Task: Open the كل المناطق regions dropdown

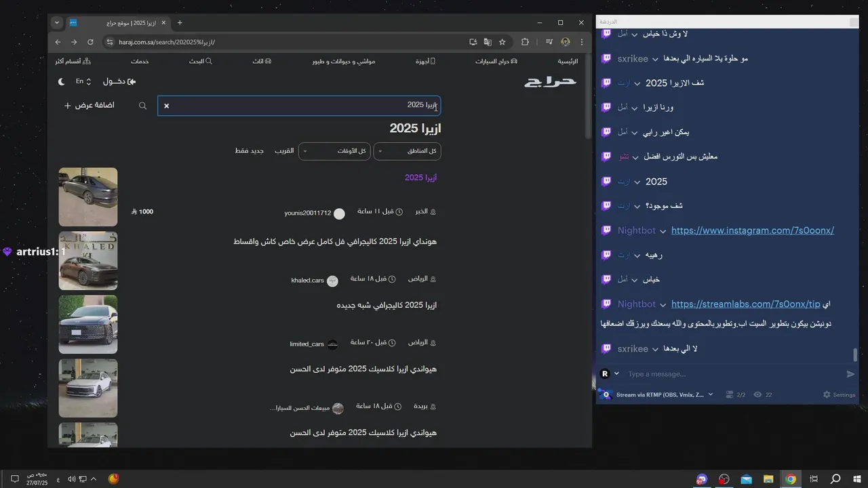Action: (408, 150)
